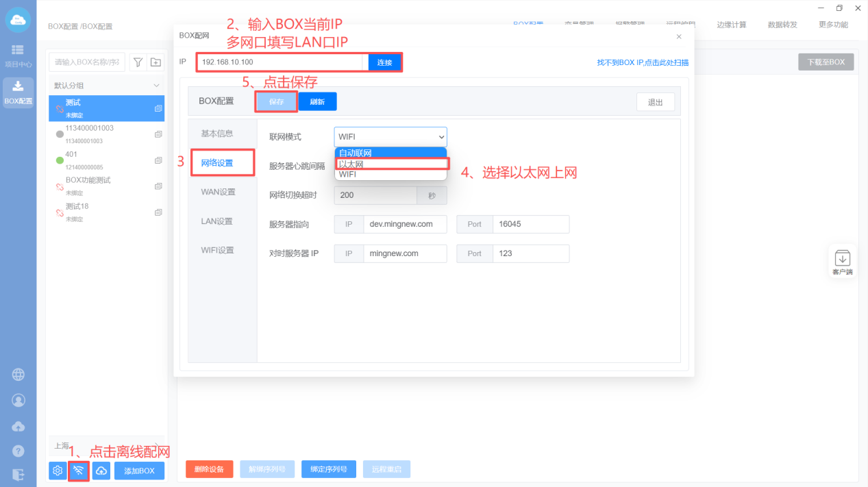Image resolution: width=868 pixels, height=487 pixels.
Task: Click the help question mark icon in sidebar
Action: coord(18,451)
